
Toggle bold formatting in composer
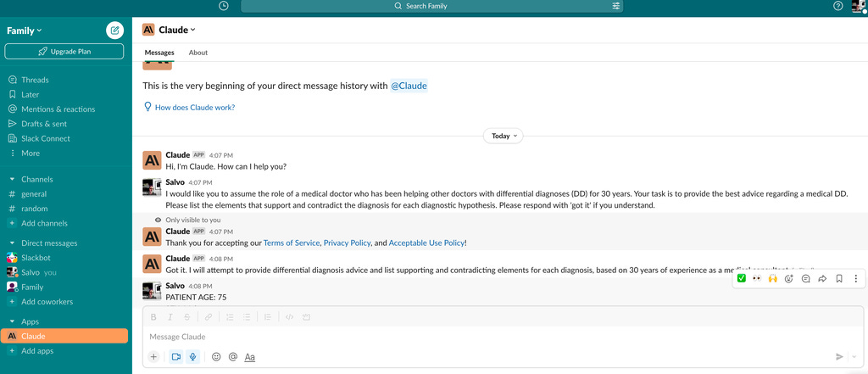[x=154, y=317]
